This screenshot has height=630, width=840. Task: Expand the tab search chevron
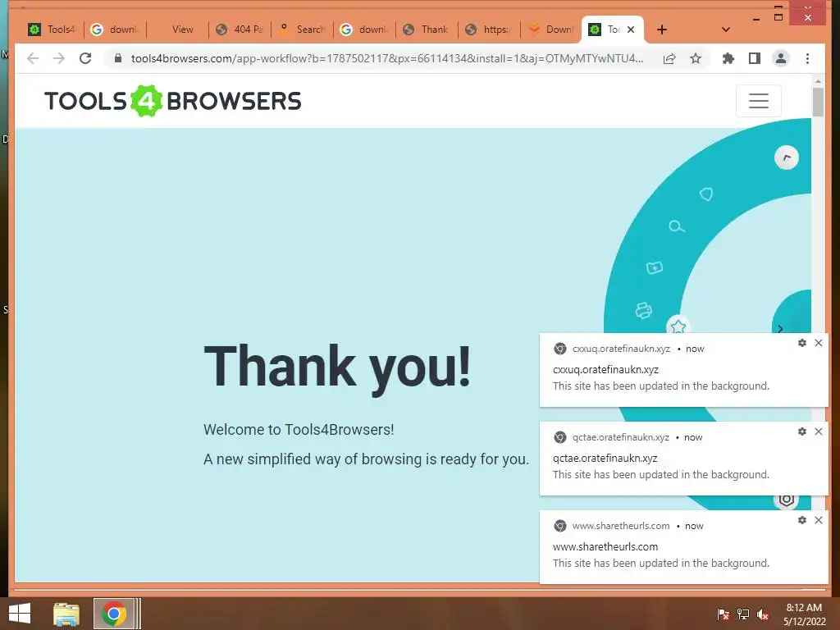click(725, 30)
